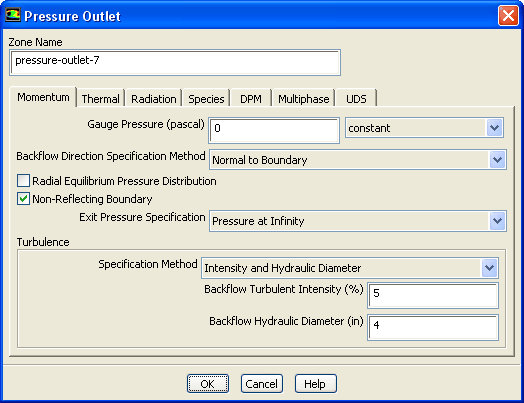Go to the Multiphase tab
This screenshot has width=524, height=403.
[x=303, y=99]
